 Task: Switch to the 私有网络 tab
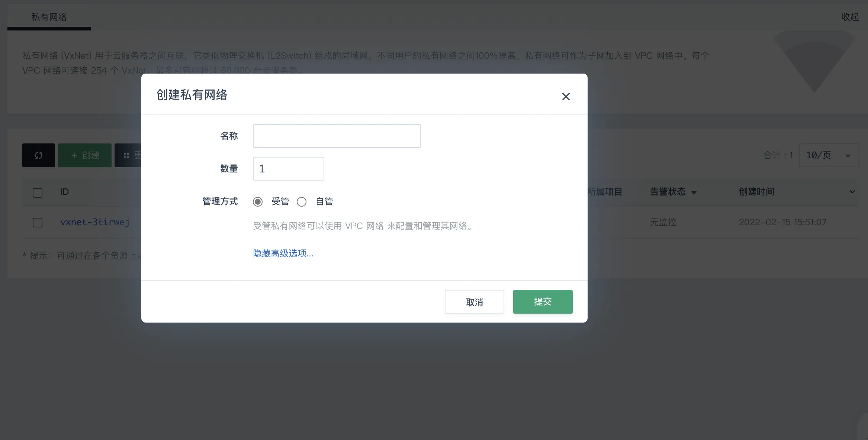click(49, 17)
